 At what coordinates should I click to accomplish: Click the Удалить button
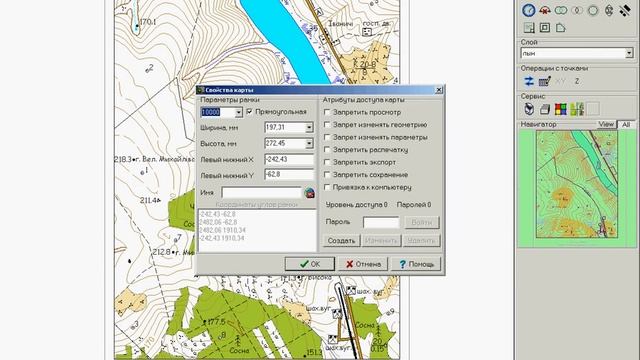(x=421, y=240)
